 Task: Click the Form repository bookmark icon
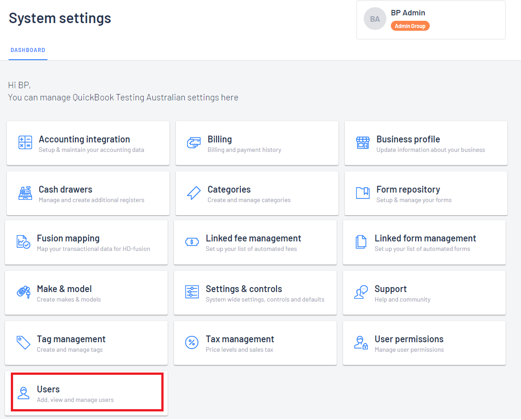click(362, 193)
